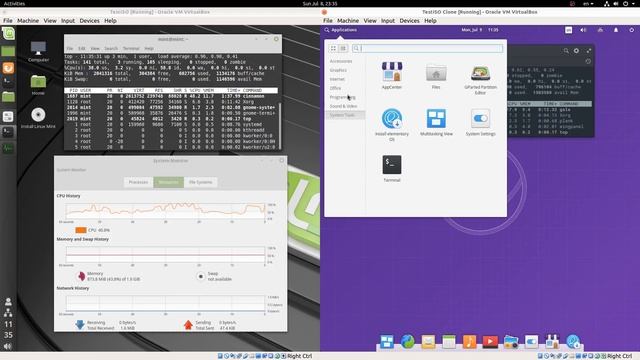The width and height of the screenshot is (640, 360).
Task: Open settings gear in elementary terminal header
Action: click(x=576, y=51)
